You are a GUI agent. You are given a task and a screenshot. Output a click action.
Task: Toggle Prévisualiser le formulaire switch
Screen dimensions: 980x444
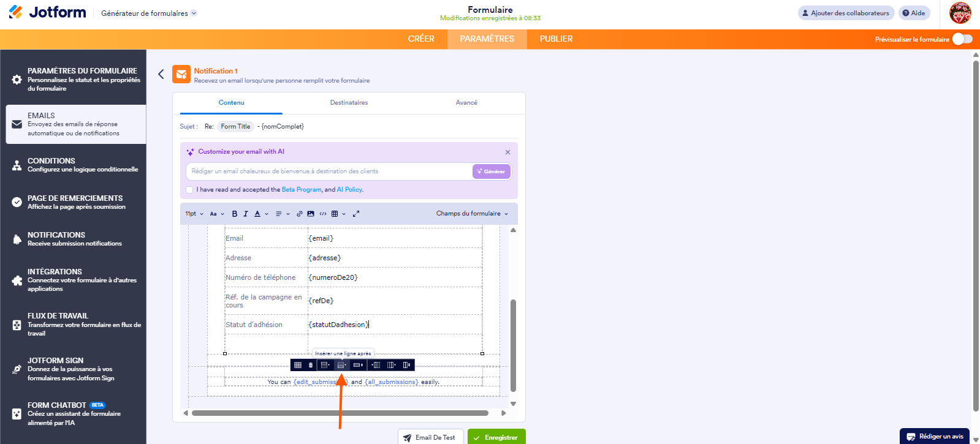tap(962, 39)
